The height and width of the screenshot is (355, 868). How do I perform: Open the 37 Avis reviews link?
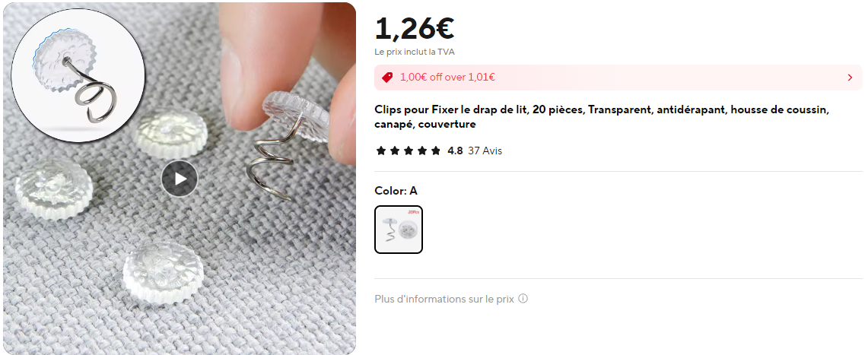485,151
